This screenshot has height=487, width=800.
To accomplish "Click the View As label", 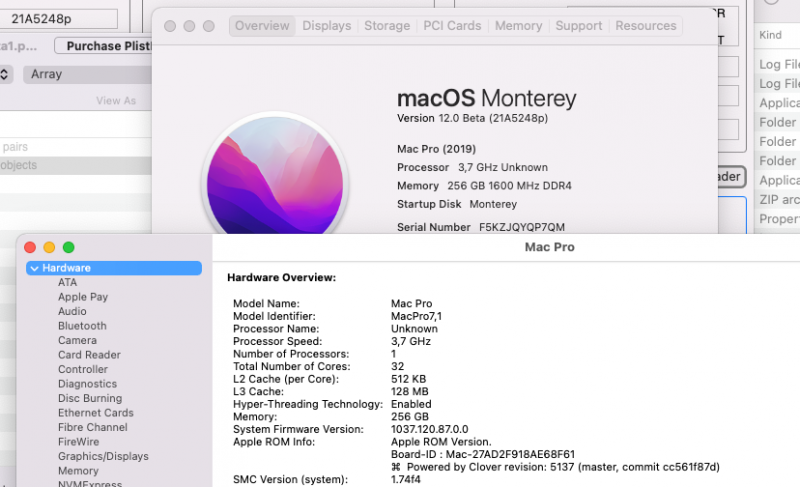I will pyautogui.click(x=116, y=101).
